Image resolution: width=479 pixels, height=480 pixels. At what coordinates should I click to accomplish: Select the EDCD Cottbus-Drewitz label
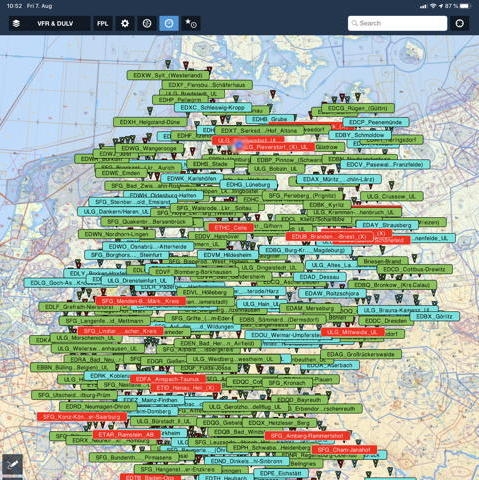click(x=414, y=269)
